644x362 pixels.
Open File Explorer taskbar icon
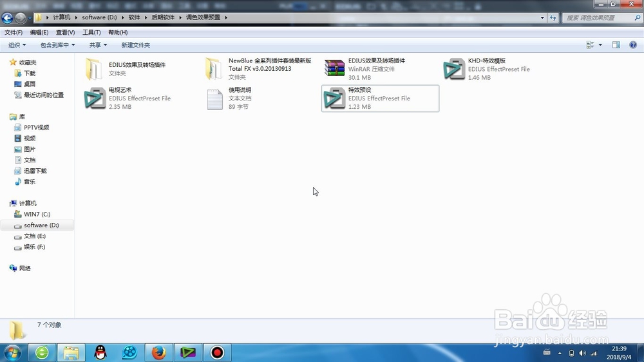click(x=71, y=352)
